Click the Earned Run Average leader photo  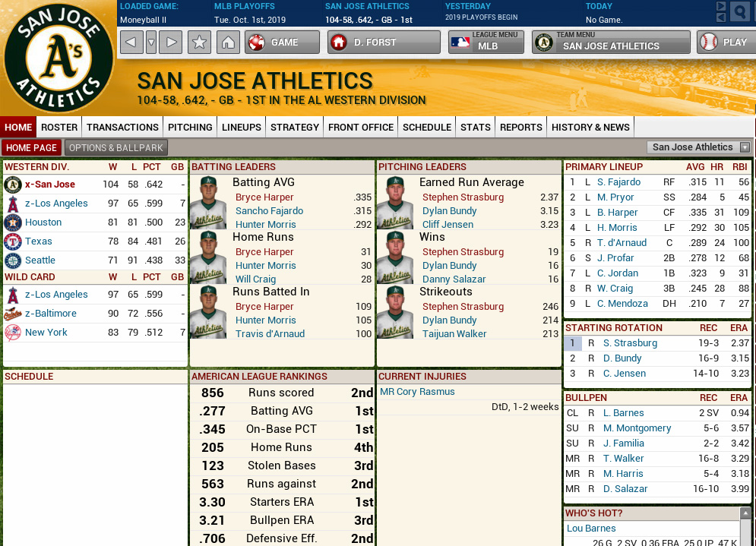395,203
